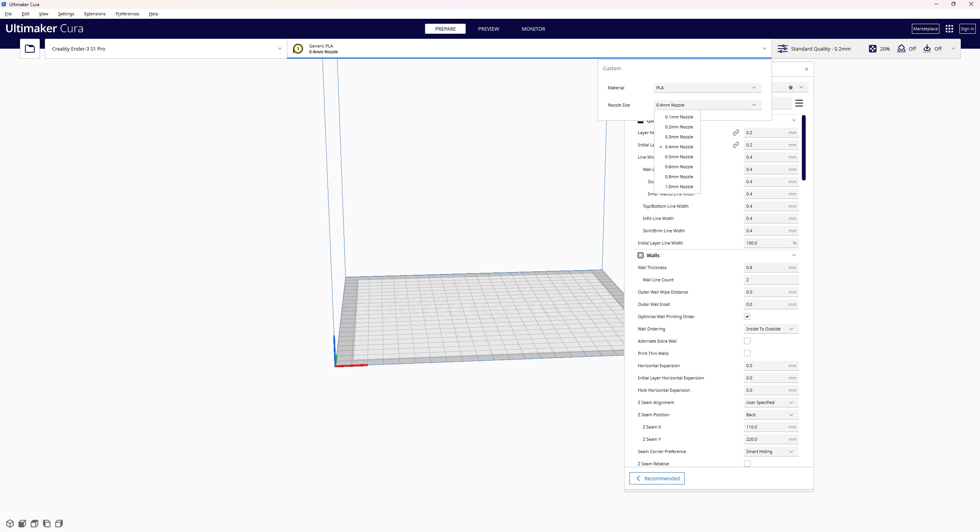Select the front view cube icon
This screenshot has height=532, width=980.
[x=22, y=524]
